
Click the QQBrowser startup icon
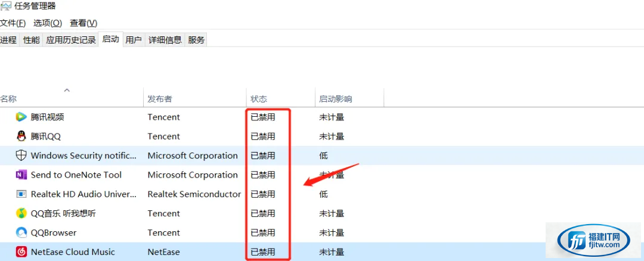[x=21, y=232]
